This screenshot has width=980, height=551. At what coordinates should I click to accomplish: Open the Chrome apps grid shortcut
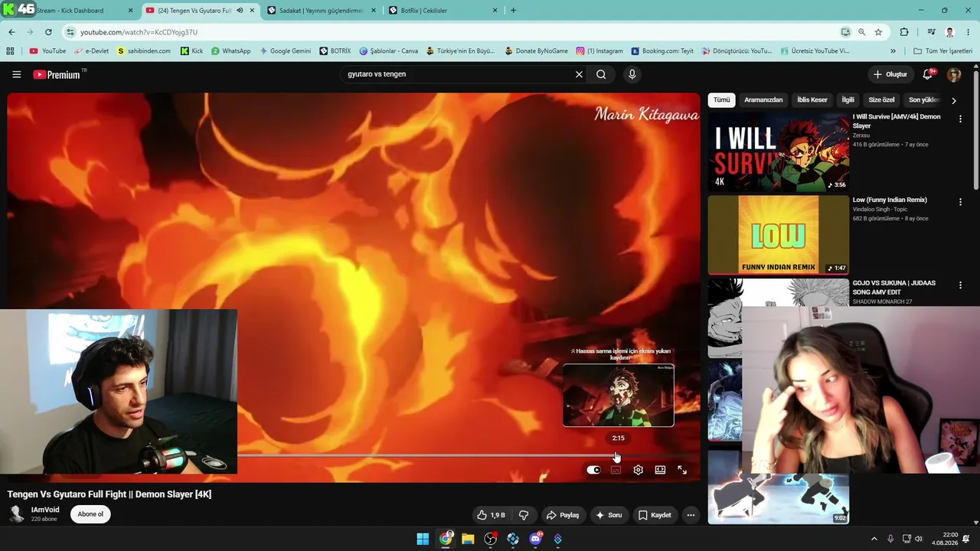point(10,51)
